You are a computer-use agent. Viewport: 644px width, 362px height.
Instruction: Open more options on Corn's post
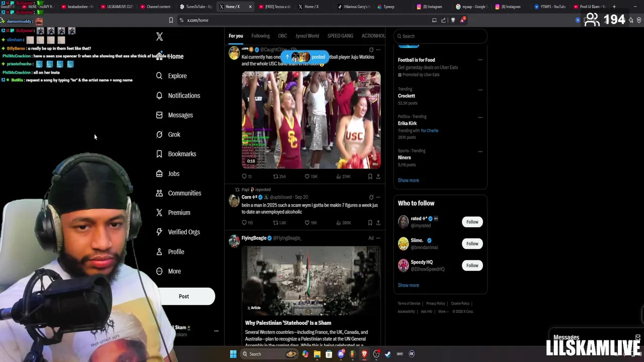(x=378, y=197)
